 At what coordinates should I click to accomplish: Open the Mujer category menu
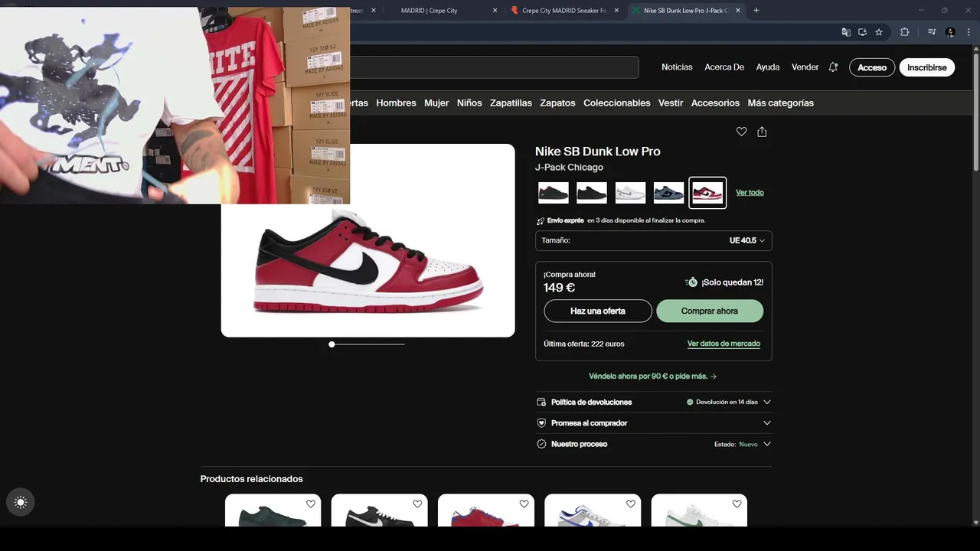436,103
